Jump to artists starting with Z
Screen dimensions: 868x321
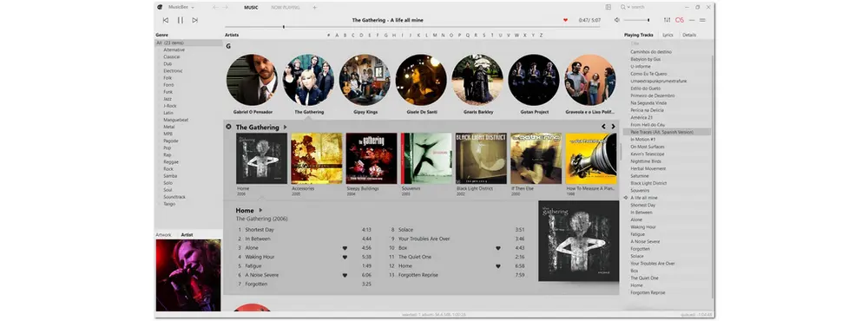tap(541, 35)
